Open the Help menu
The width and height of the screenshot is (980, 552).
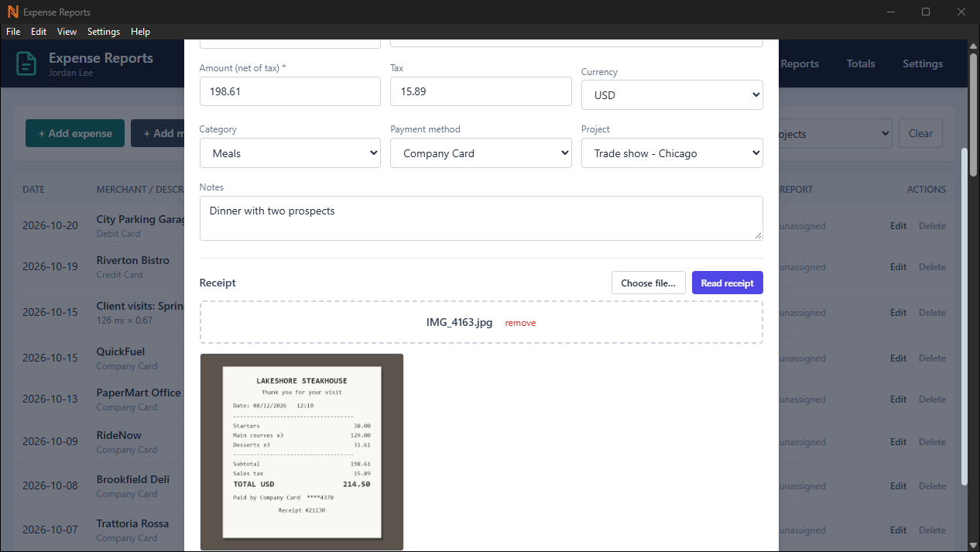click(140, 32)
